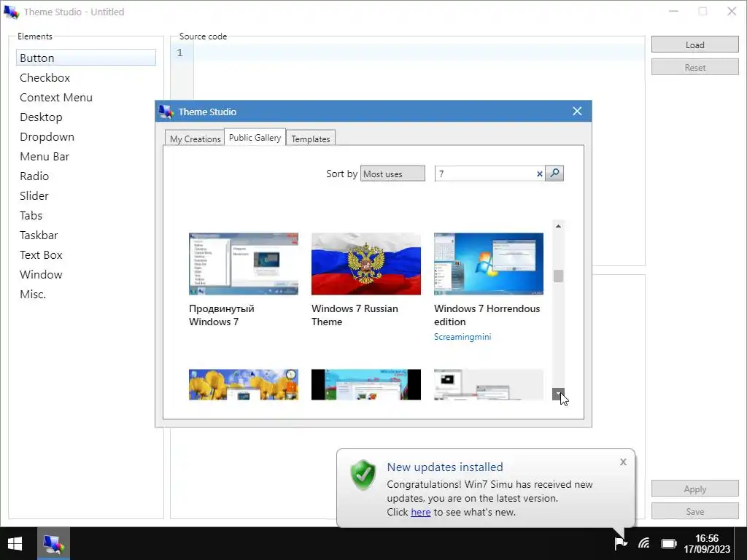Viewport: 747px width, 560px height.
Task: Open the Windows 7 Russian Theme thumbnail
Action: (366, 264)
